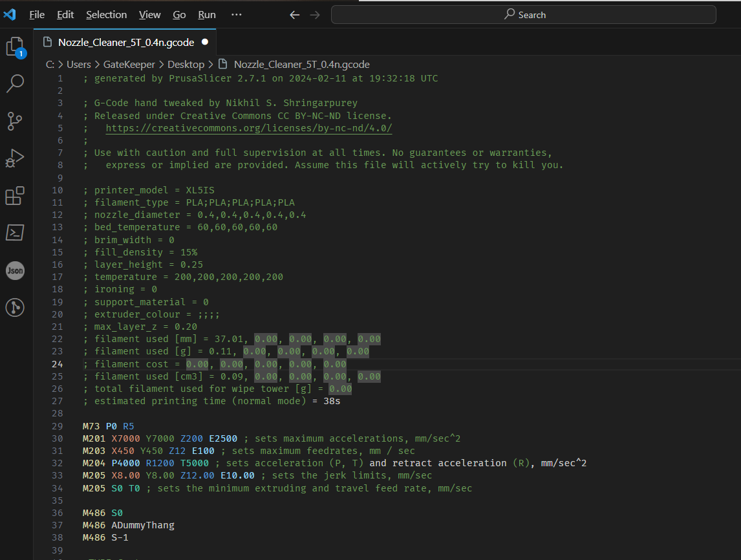Image resolution: width=741 pixels, height=560 pixels.
Task: Expand the overflow menu with three dots
Action: coord(237,14)
